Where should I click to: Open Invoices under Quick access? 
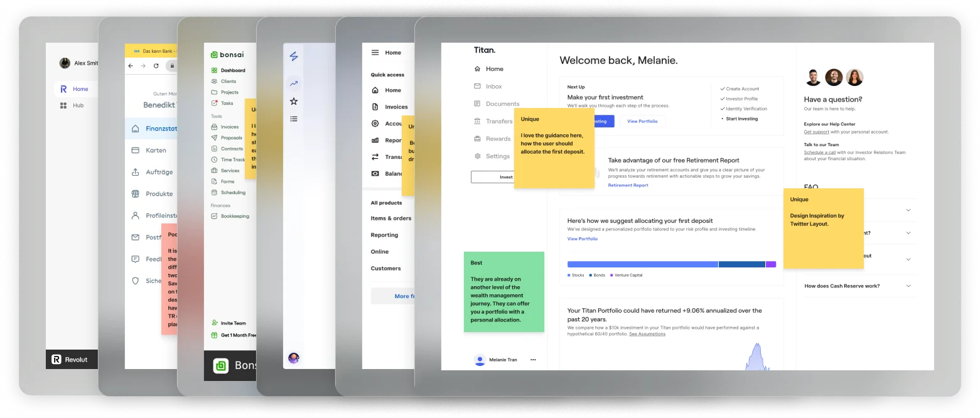click(x=390, y=107)
